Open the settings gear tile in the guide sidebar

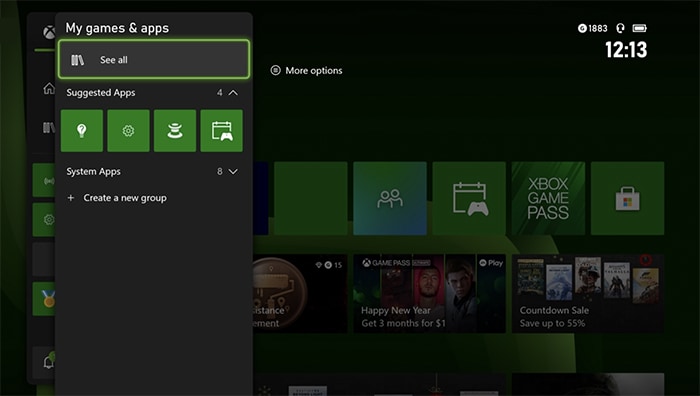pos(44,220)
